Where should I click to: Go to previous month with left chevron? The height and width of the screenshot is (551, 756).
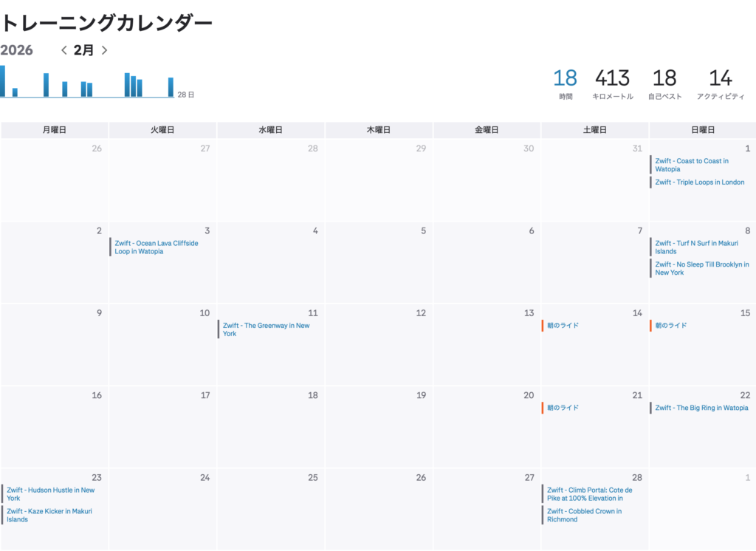[x=64, y=50]
